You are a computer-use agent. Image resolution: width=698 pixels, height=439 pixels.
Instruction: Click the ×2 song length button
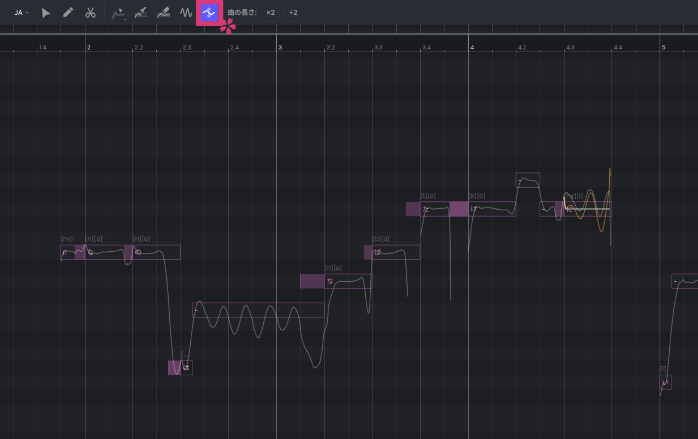point(270,13)
